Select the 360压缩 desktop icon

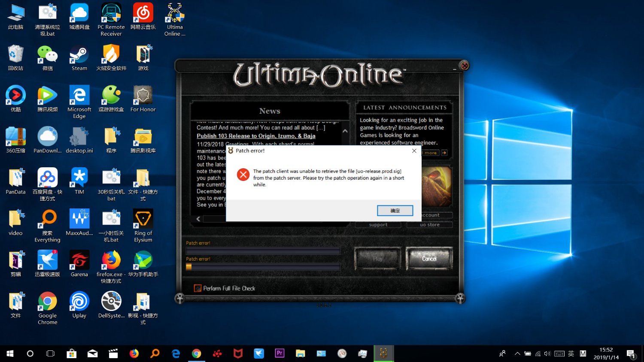click(x=16, y=140)
